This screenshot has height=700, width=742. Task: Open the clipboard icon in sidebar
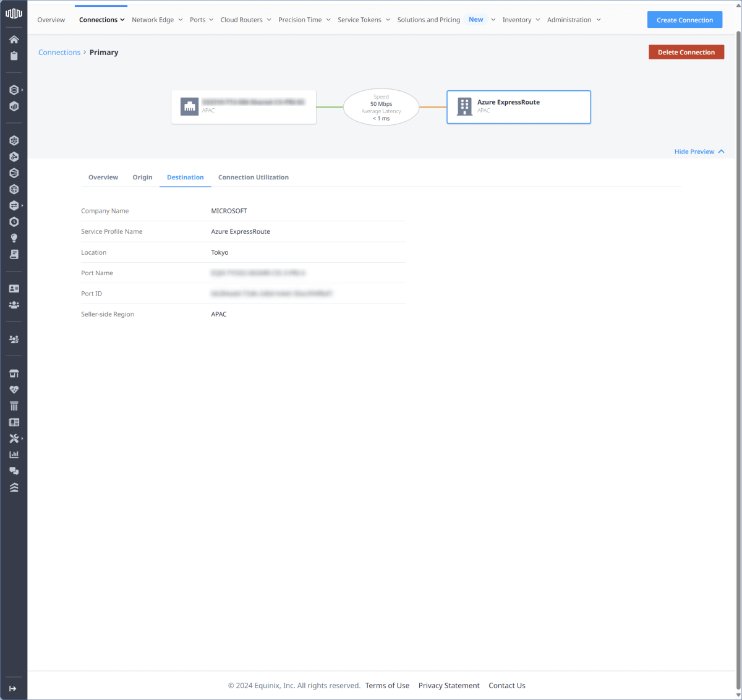[x=14, y=56]
